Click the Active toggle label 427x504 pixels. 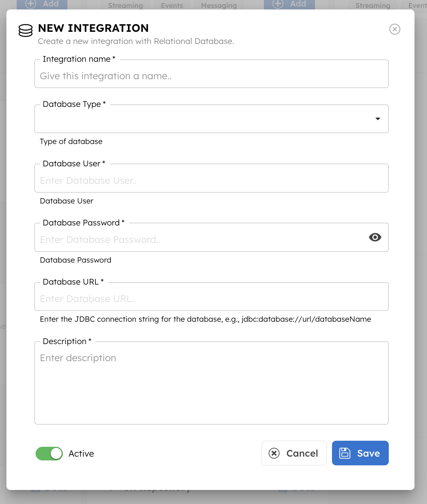81,454
